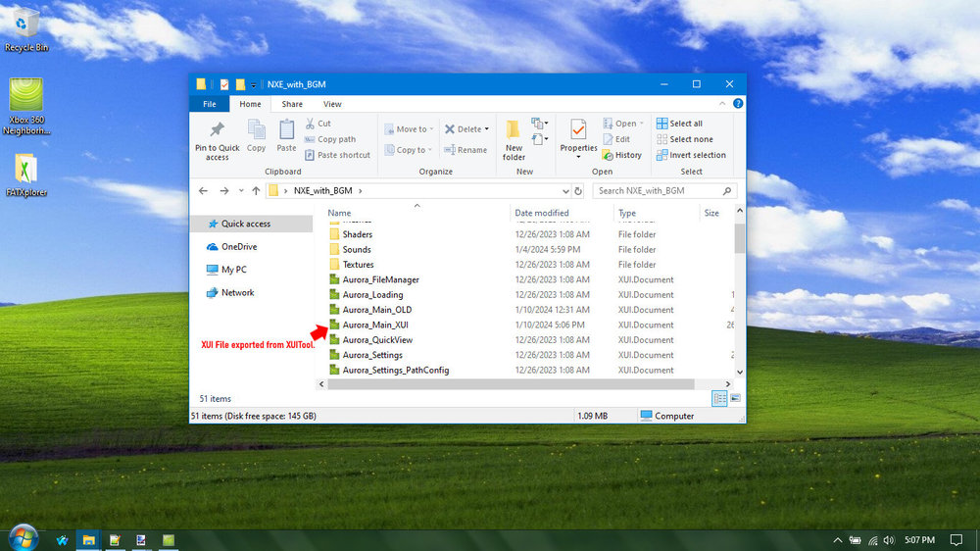The image size is (980, 551).
Task: Go up one folder level arrow
Action: pyautogui.click(x=256, y=191)
